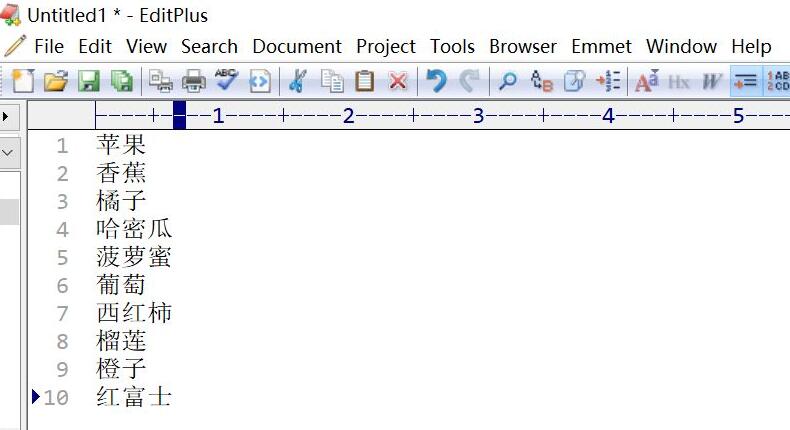790x430 pixels.
Task: Cut selection with the scissors icon
Action: click(298, 81)
